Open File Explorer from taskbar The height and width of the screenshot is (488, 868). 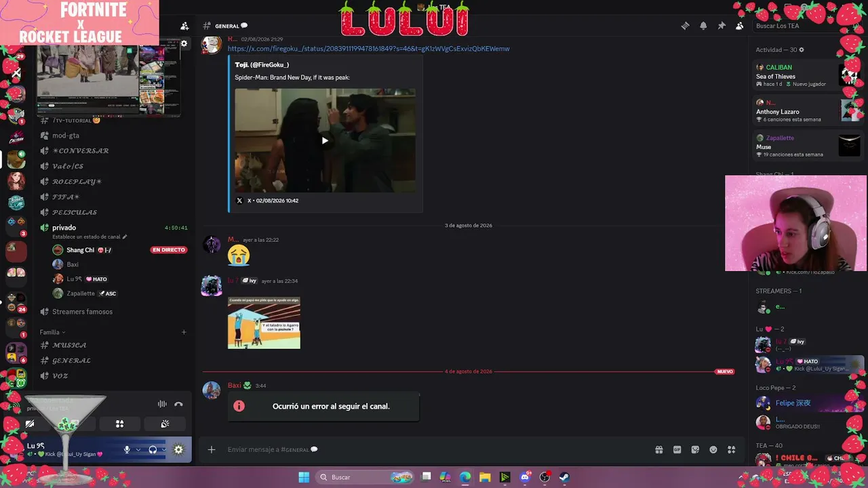(485, 477)
